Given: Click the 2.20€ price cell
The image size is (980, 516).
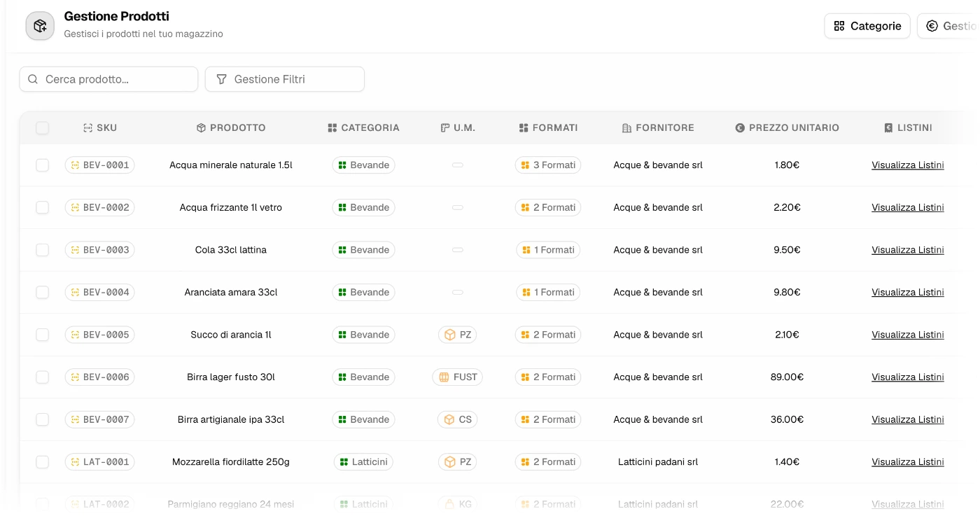Looking at the screenshot, I should [x=787, y=207].
